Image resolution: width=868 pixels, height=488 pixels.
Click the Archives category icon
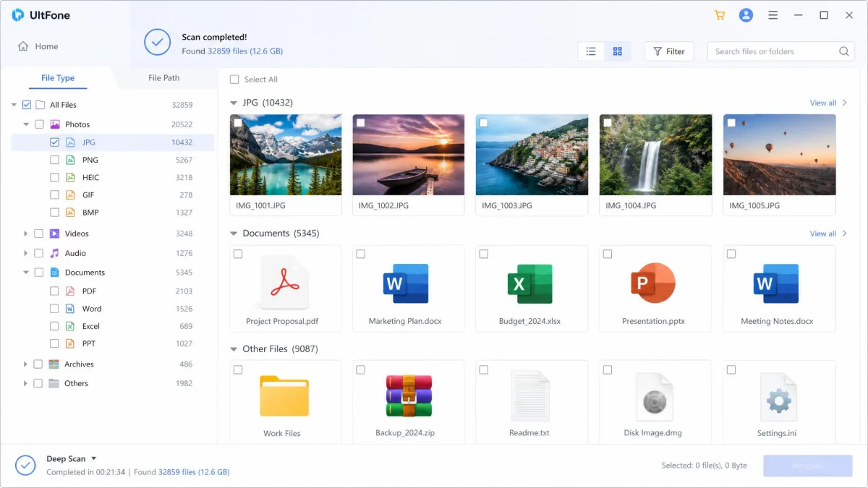tap(54, 364)
